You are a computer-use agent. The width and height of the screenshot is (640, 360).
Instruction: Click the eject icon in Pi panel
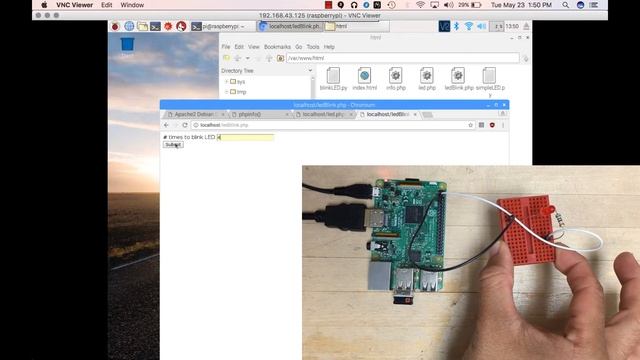pyautogui.click(x=526, y=27)
